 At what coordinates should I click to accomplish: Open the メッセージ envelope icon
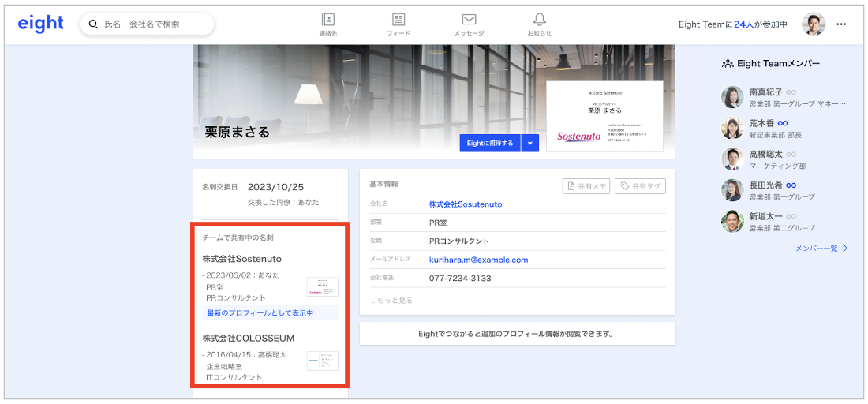pyautogui.click(x=469, y=24)
